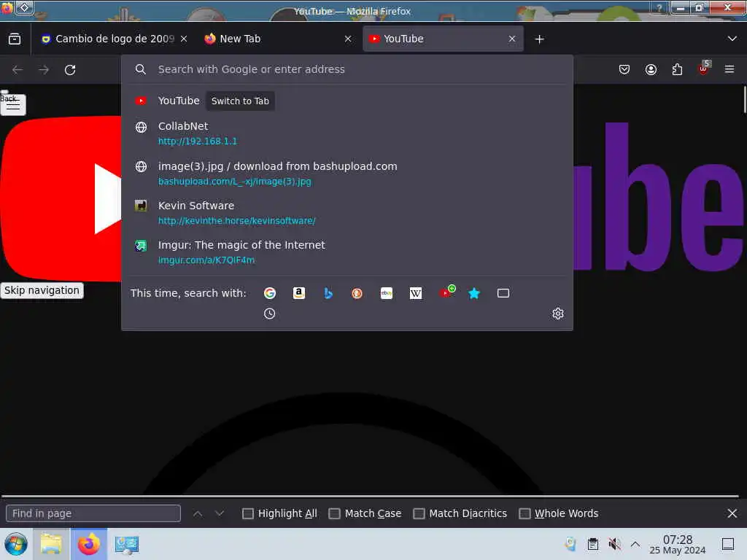Find the next match arrow

[219, 513]
